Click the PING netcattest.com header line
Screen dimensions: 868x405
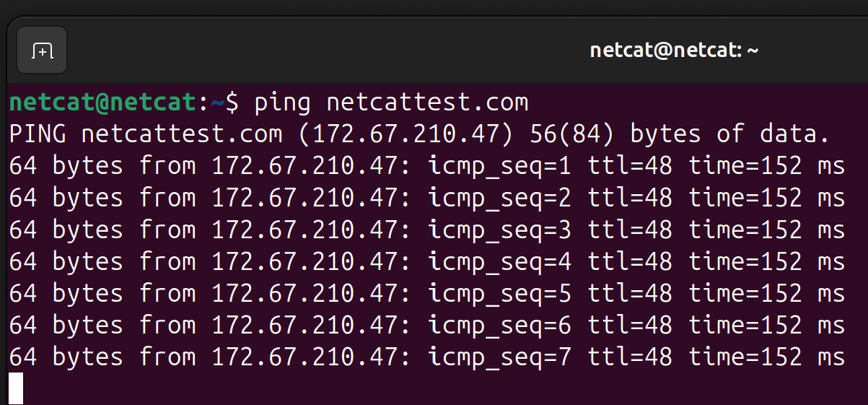[x=420, y=134]
